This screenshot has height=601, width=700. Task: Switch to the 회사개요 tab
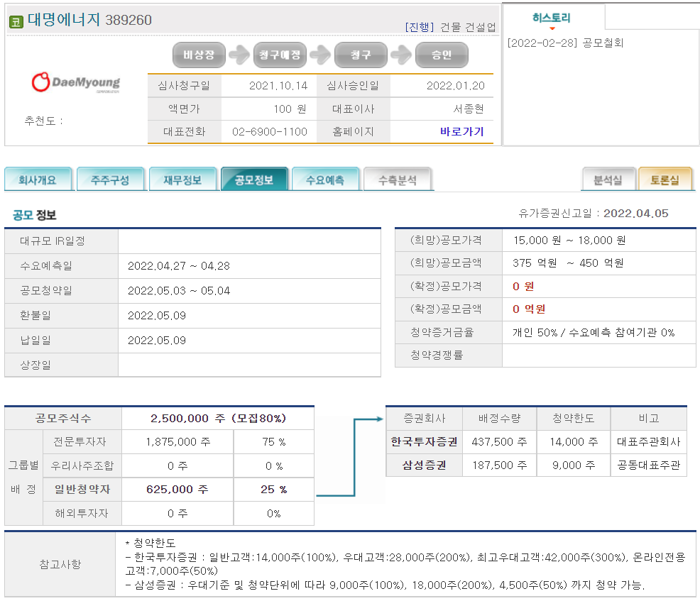click(38, 180)
